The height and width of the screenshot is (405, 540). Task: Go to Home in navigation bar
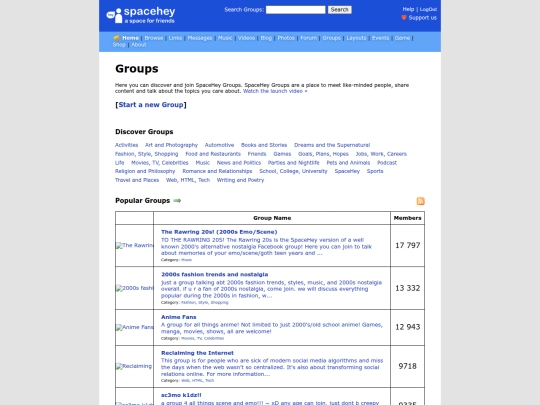131,38
